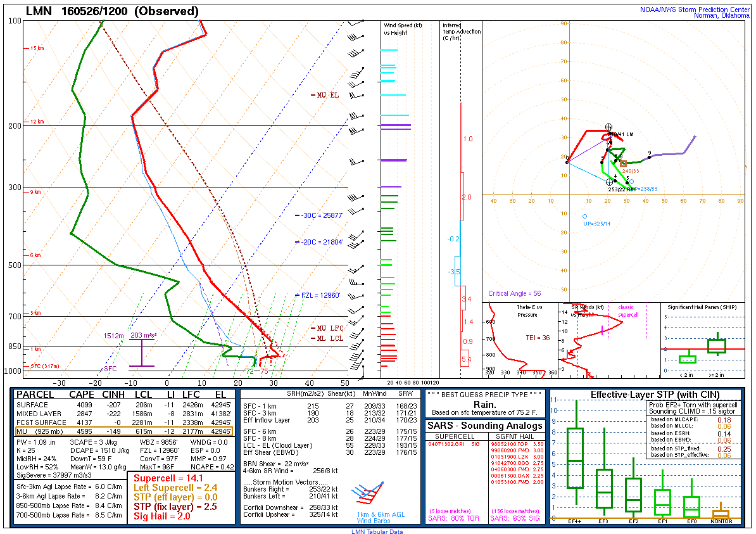The width and height of the screenshot is (756, 534).
Task: Click the 'Corfidi Downshear' storm motion row
Action: coord(290,507)
